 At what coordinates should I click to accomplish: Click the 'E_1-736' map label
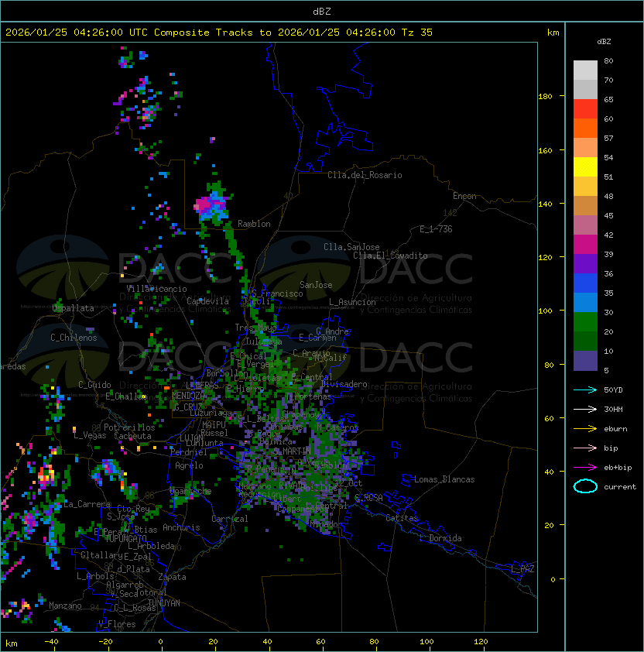point(436,229)
